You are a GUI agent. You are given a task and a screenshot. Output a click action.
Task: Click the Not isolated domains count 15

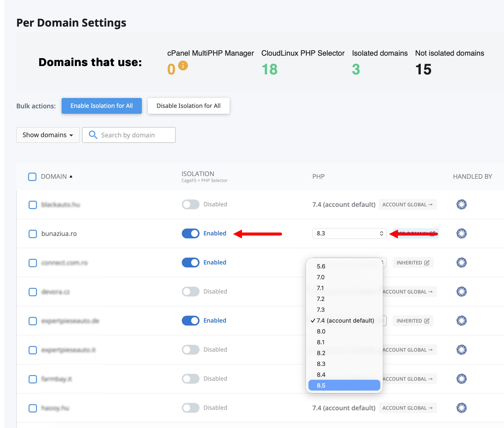pos(423,69)
